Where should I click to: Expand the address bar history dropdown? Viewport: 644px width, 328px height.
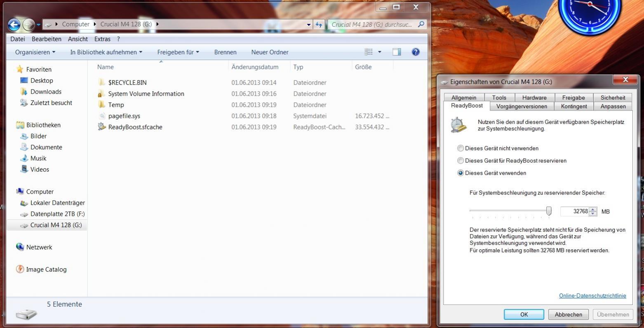[x=308, y=25]
